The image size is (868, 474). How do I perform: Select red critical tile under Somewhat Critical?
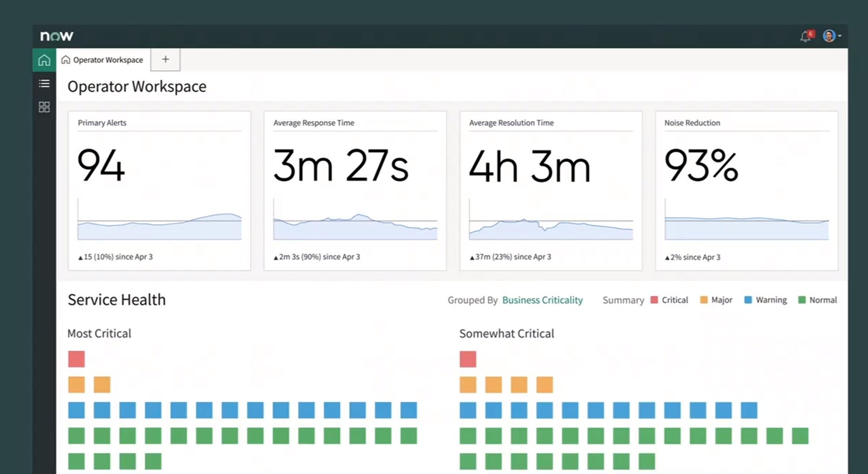[468, 359]
